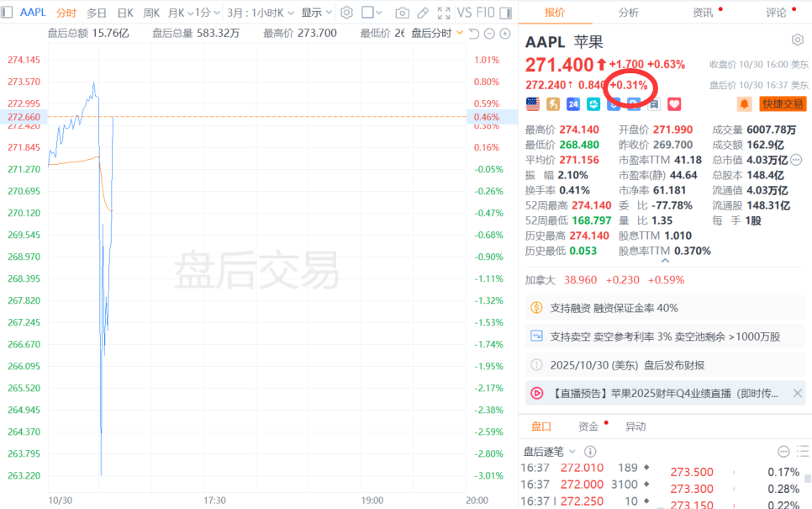Open quote panel settings gear

tap(798, 40)
